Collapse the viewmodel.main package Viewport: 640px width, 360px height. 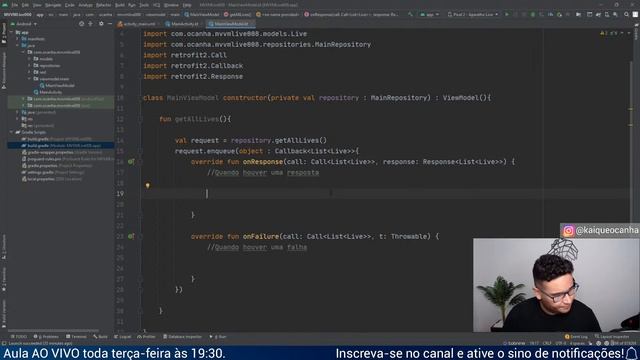29,79
